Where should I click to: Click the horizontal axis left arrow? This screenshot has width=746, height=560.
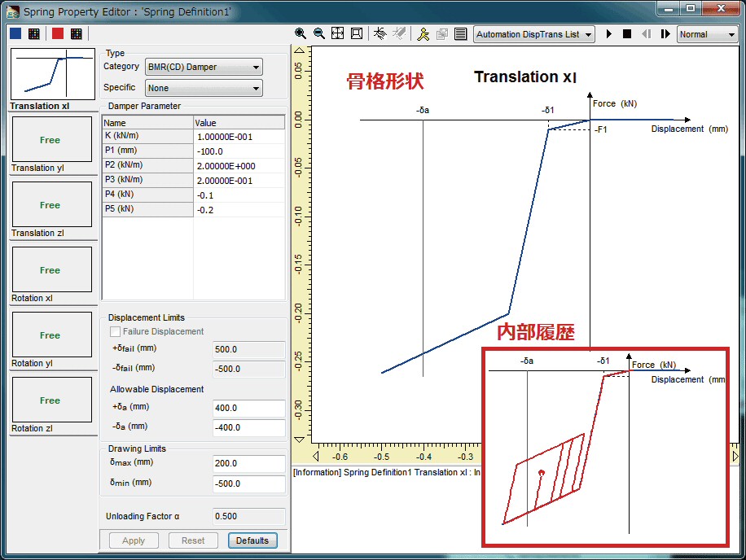point(316,457)
